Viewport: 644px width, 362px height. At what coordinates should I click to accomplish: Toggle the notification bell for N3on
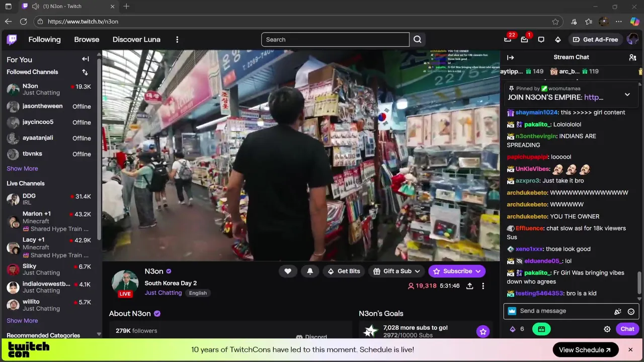point(310,271)
